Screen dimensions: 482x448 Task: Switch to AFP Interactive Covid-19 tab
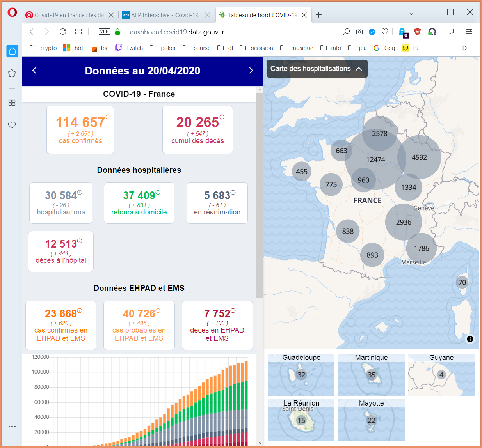click(165, 15)
